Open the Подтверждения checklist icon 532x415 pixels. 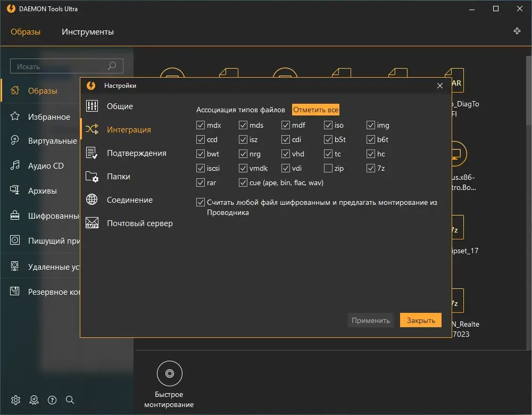92,153
